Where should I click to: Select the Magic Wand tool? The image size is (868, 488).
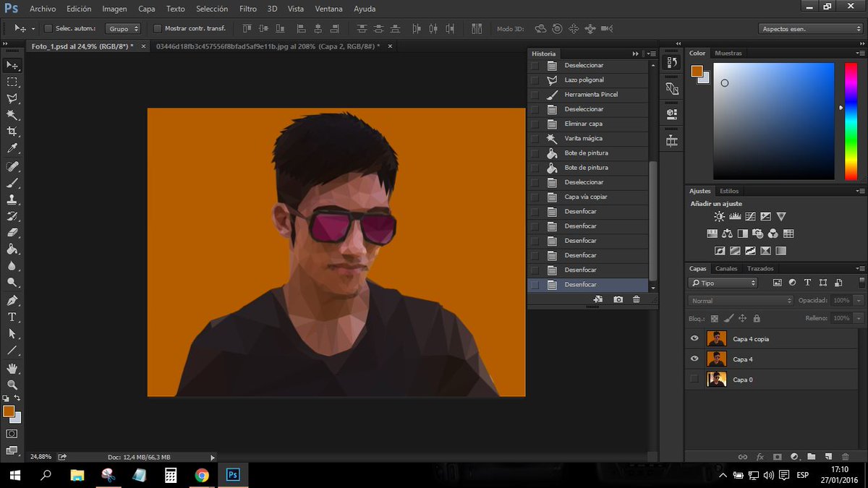[x=10, y=114]
